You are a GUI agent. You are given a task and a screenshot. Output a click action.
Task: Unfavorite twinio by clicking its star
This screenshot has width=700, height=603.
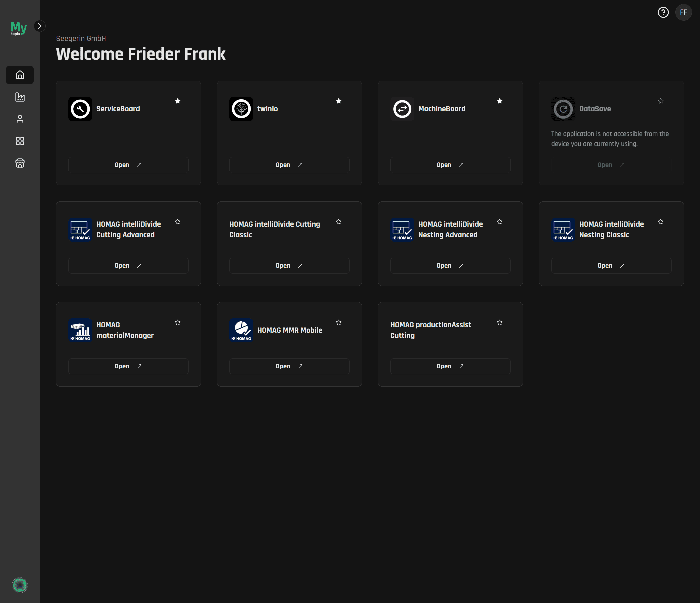339,101
